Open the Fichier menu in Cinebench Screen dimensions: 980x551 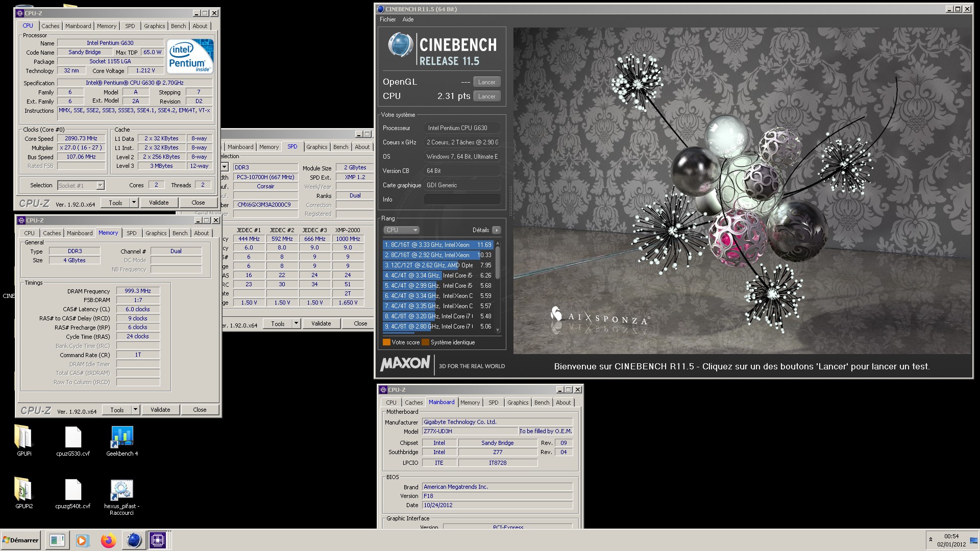(x=387, y=19)
